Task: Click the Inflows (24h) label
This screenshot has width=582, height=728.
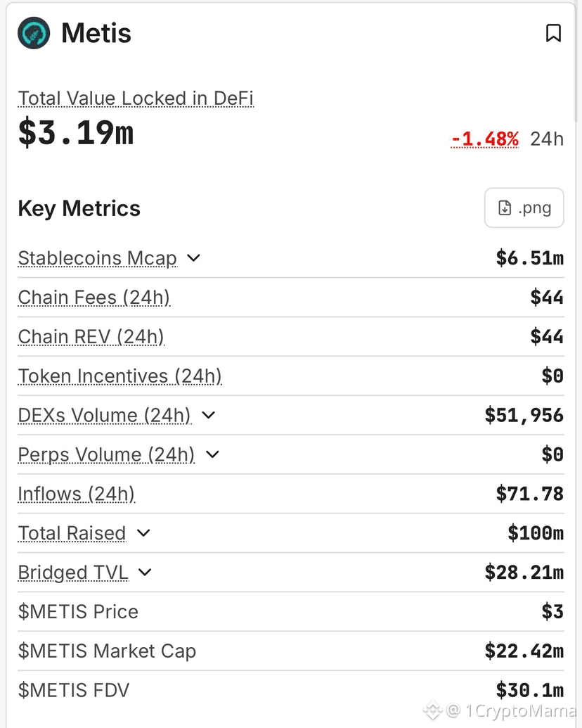Action: (x=77, y=494)
